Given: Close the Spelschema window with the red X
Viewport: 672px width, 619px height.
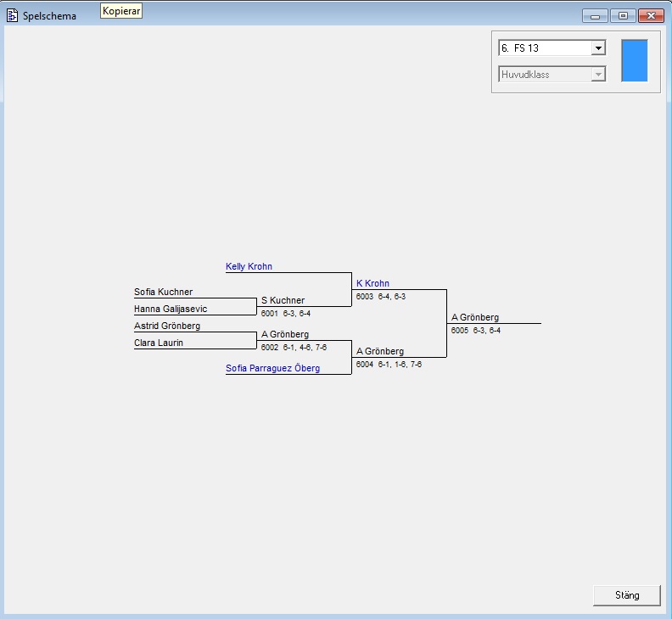Looking at the screenshot, I should tap(651, 15).
